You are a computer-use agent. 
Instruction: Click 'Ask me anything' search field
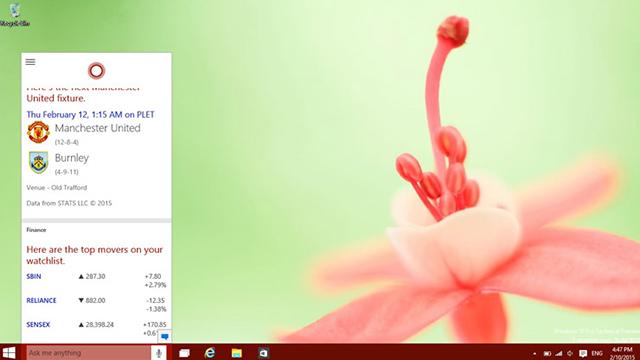89,353
